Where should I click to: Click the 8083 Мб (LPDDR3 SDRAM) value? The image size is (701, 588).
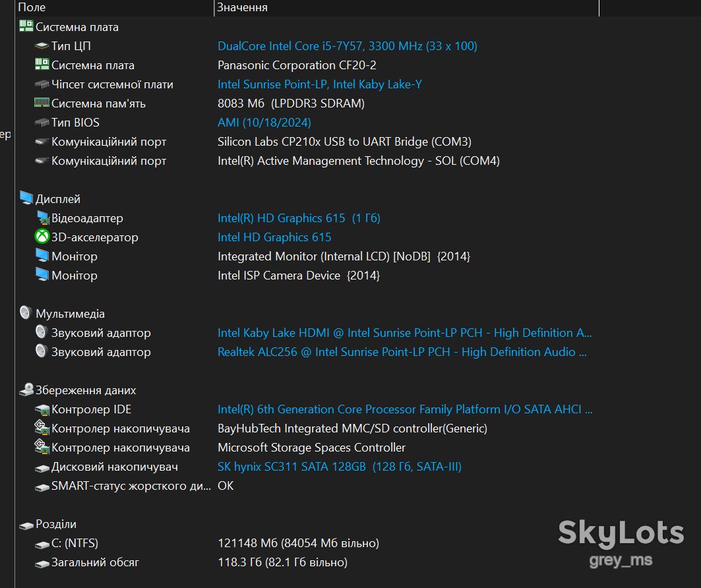coord(291,103)
